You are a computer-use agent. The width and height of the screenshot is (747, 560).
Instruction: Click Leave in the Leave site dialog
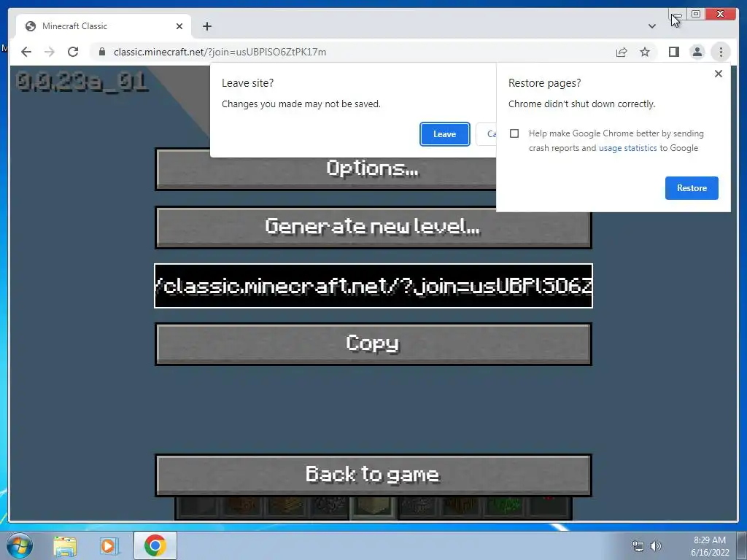point(444,134)
